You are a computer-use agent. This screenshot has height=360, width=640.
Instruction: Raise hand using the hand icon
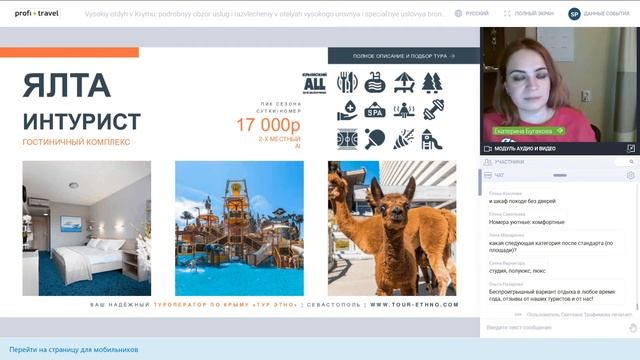(x=633, y=328)
